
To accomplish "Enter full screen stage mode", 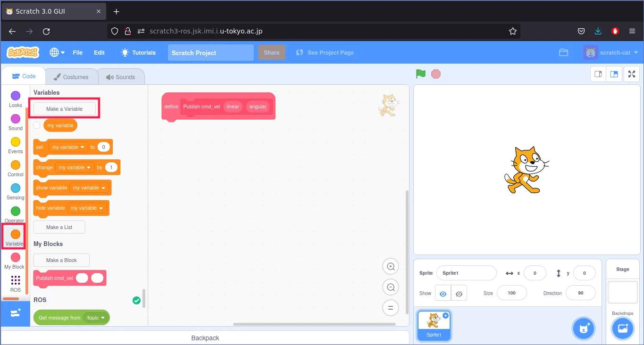I will [631, 74].
